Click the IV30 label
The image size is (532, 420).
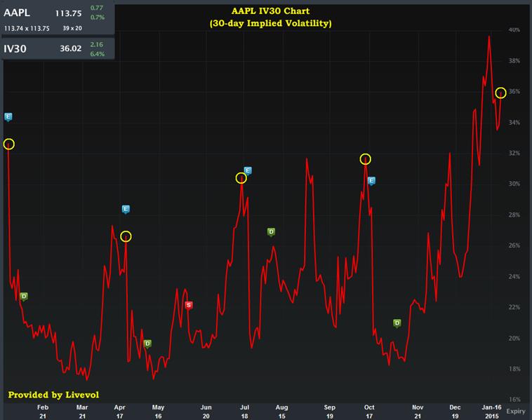point(15,49)
